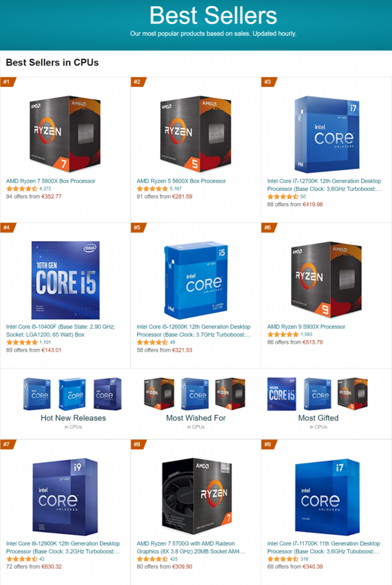This screenshot has height=585, width=392.
Task: Open the AMD Ryzen 9 5900X Processor title
Action: tap(306, 326)
